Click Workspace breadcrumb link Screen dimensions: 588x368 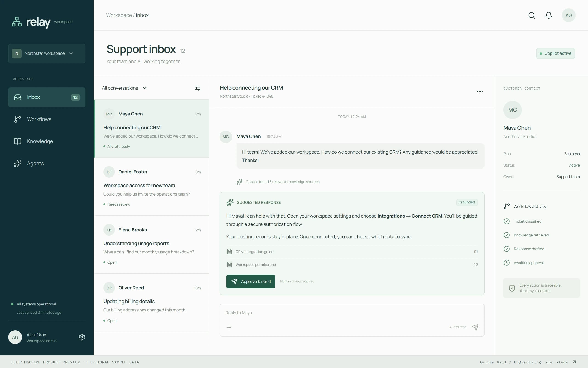pyautogui.click(x=119, y=15)
